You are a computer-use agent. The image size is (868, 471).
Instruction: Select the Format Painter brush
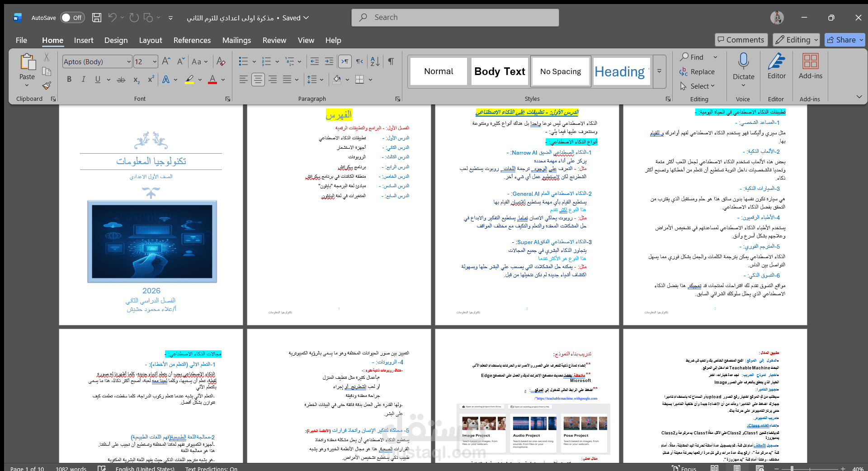coord(47,85)
